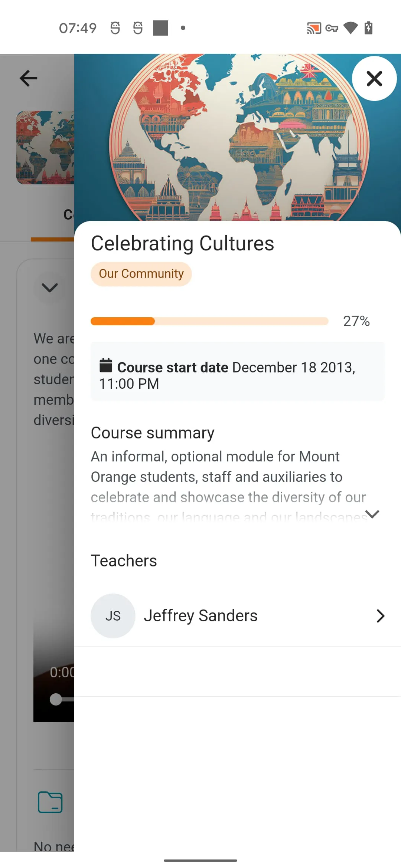This screenshot has width=401, height=868.
Task: Tap the video seek slider at 0:00
Action: tap(56, 700)
